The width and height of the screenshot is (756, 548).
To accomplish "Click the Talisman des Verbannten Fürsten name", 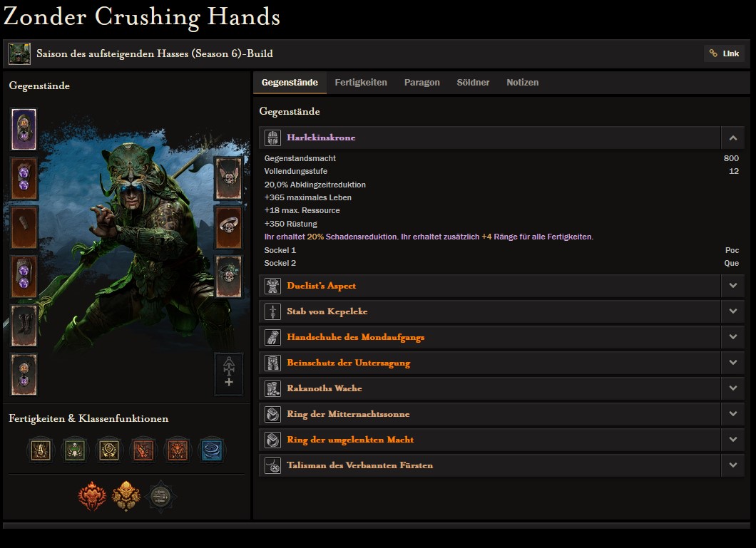I will tap(360, 465).
